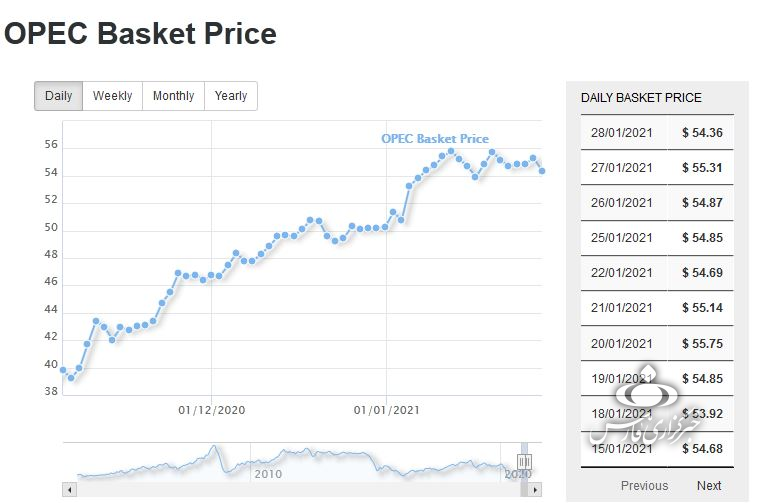
Task: Select the Daily view tab
Action: pos(58,96)
